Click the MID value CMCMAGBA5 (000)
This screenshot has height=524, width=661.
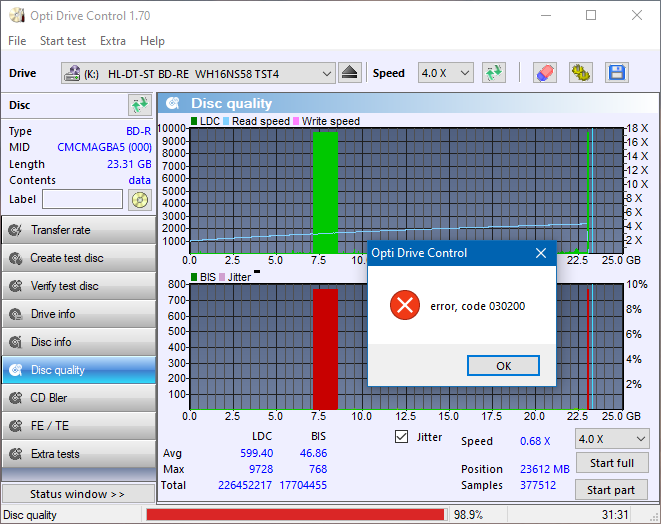pyautogui.click(x=104, y=147)
